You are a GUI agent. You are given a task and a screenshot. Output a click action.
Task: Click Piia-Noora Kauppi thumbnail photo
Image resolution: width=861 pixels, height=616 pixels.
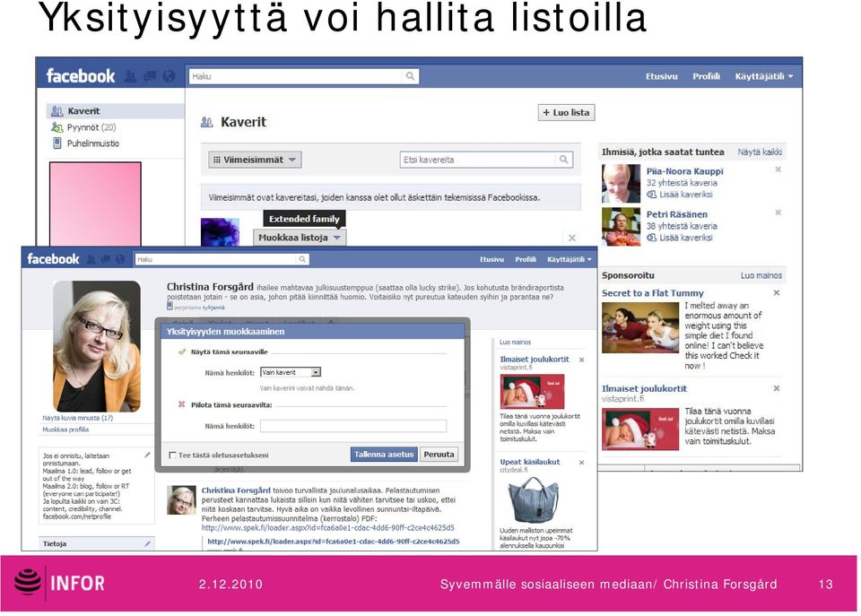coord(621,184)
